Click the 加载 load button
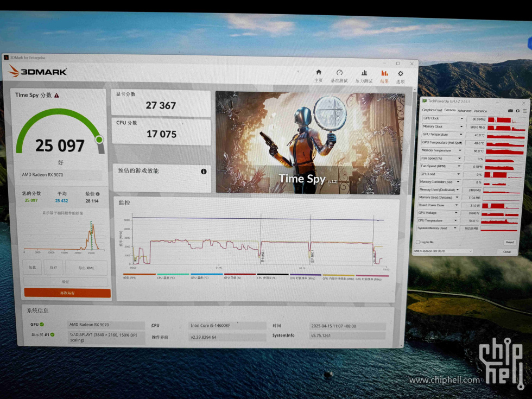The height and width of the screenshot is (399, 532). tap(32, 267)
